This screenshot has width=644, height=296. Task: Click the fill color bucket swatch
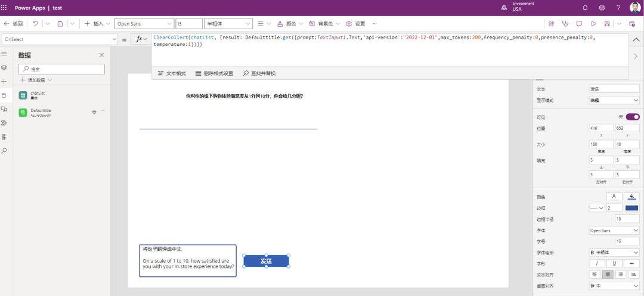(631, 197)
